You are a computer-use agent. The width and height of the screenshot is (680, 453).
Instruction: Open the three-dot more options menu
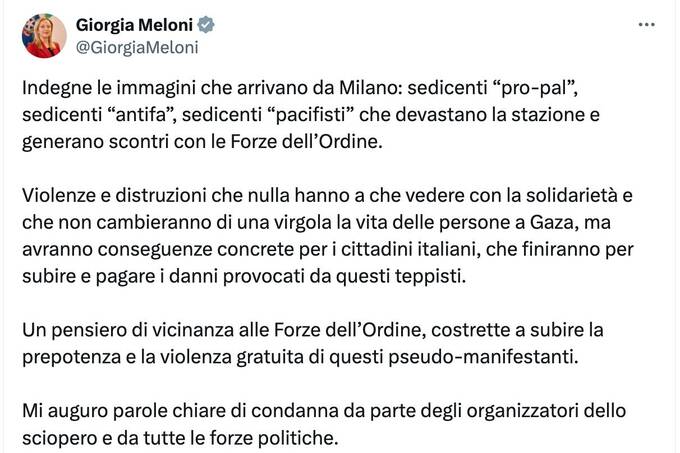[648, 25]
